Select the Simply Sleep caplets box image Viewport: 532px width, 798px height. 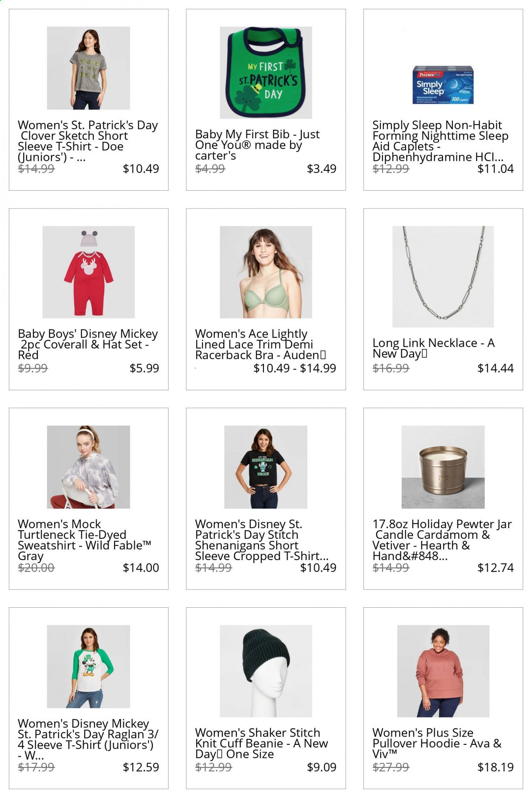(x=443, y=85)
